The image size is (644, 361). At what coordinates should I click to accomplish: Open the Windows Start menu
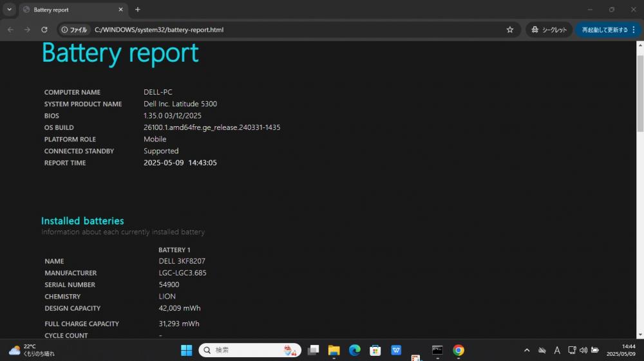[x=187, y=350]
